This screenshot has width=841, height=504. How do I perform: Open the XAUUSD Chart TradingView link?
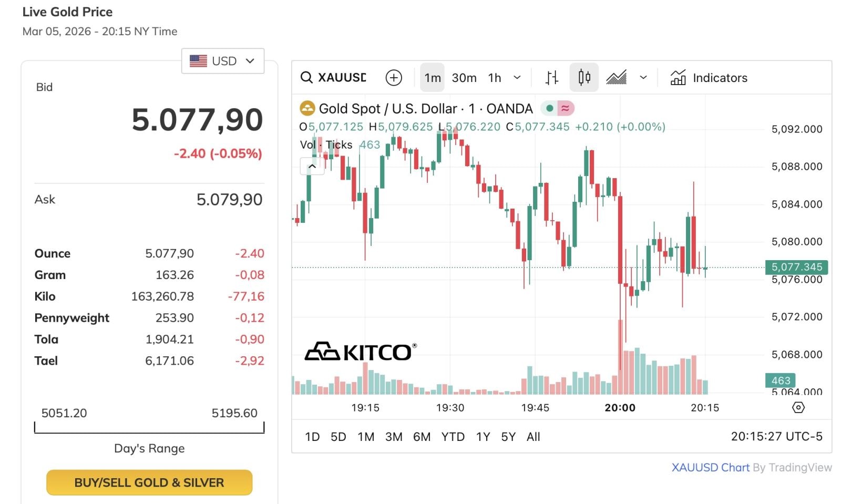(x=710, y=467)
